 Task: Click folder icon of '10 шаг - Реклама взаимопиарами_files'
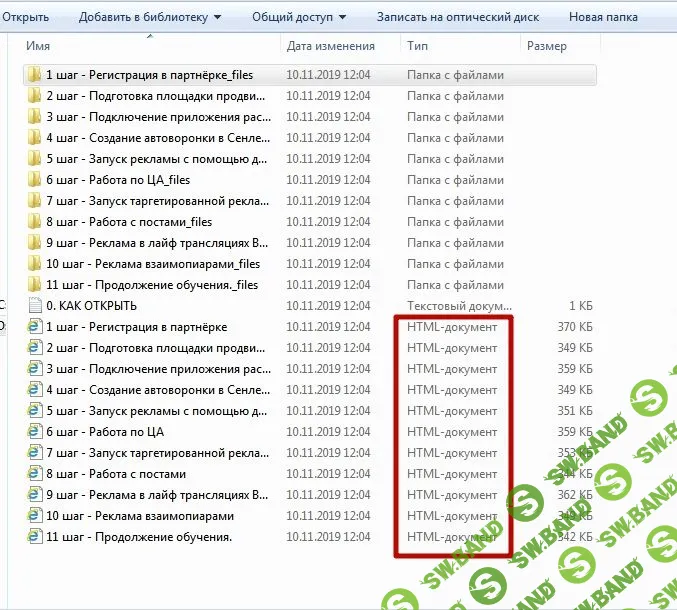pos(34,264)
